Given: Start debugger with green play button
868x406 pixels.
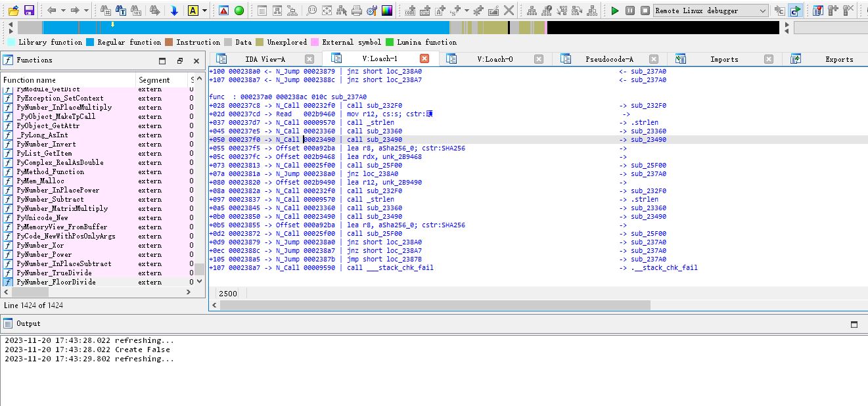Looking at the screenshot, I should pyautogui.click(x=615, y=11).
